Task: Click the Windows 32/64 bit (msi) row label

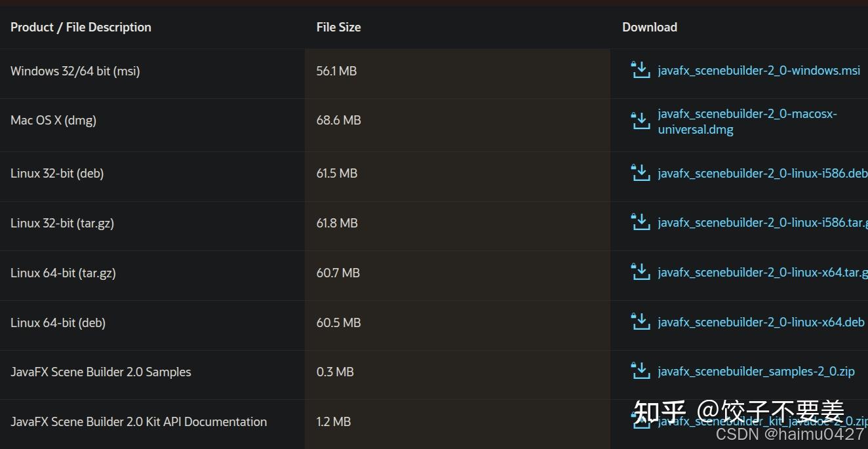Action: (75, 71)
